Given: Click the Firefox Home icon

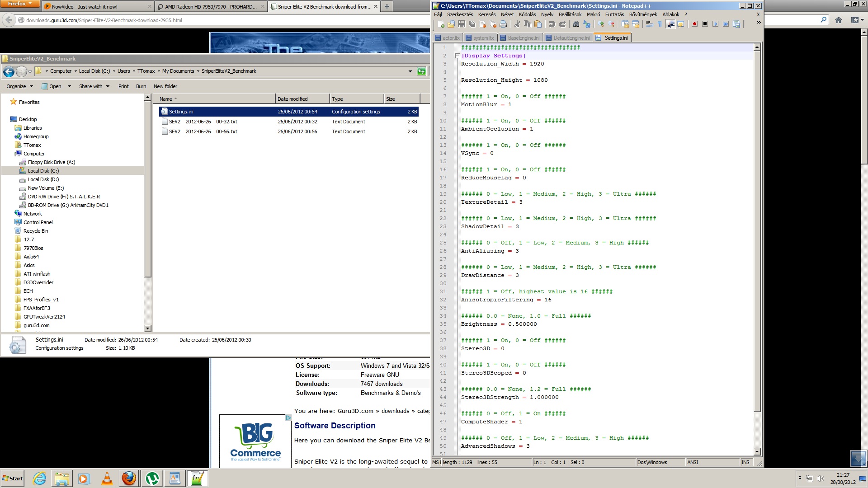Looking at the screenshot, I should (839, 20).
